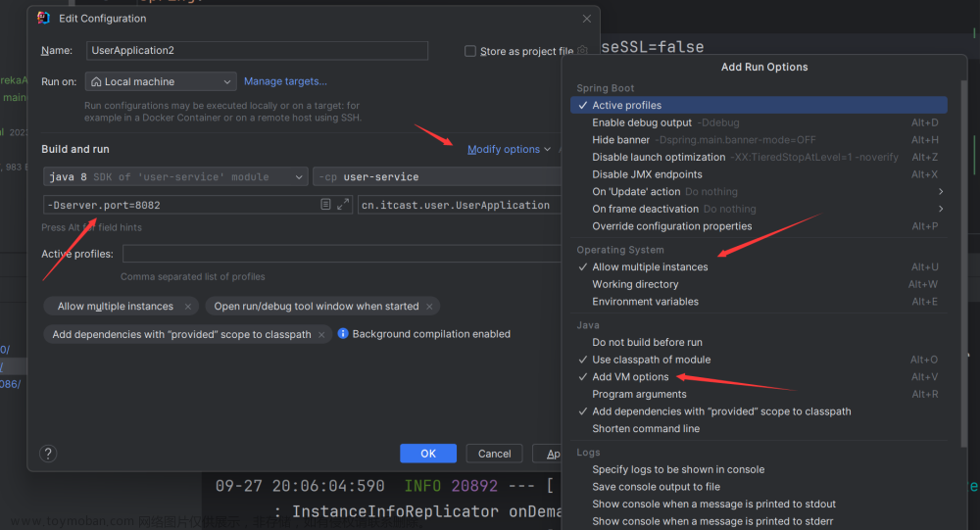Viewport: 980px width, 530px height.
Task: Click the partially hidden Apply button
Action: pos(547,454)
